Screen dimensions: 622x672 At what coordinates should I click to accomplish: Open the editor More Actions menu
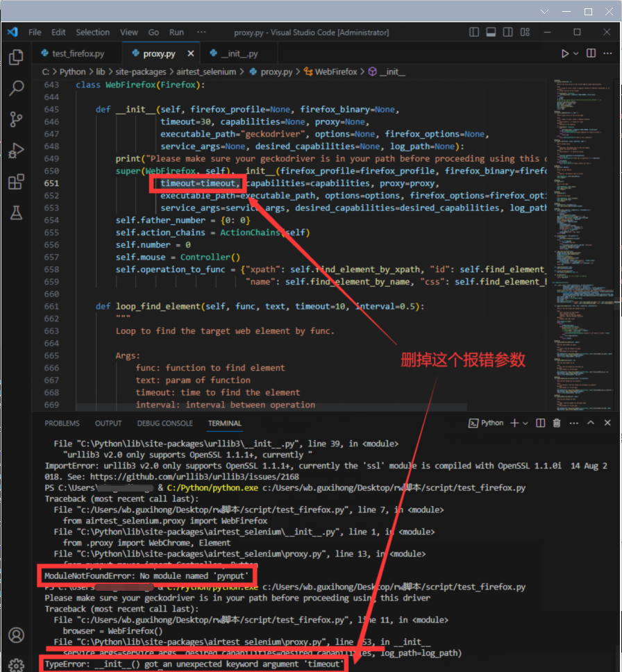(608, 53)
